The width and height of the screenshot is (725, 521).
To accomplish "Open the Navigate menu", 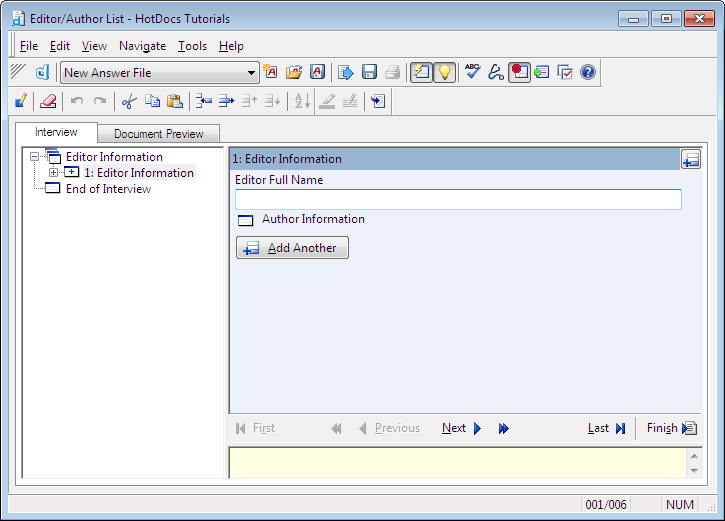I will pos(142,46).
